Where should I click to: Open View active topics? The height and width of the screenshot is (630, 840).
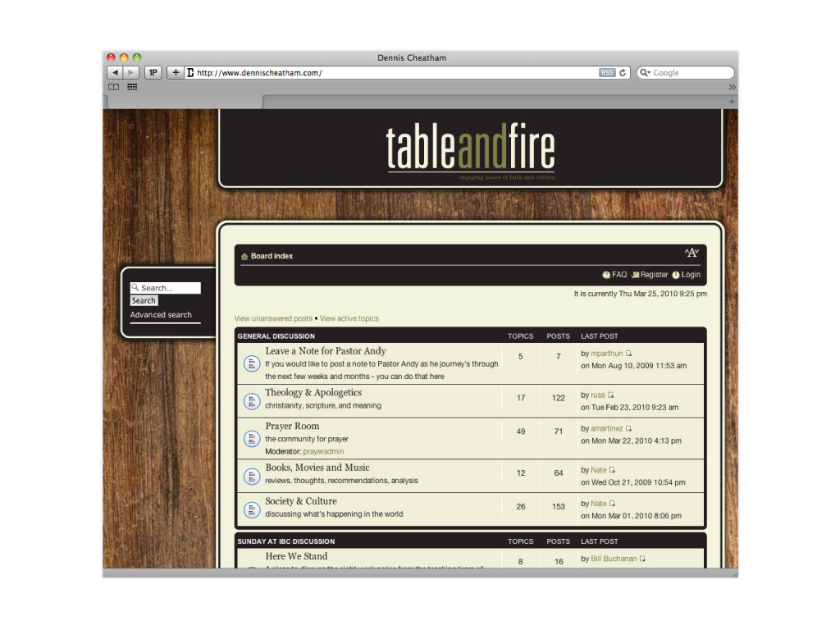(349, 318)
